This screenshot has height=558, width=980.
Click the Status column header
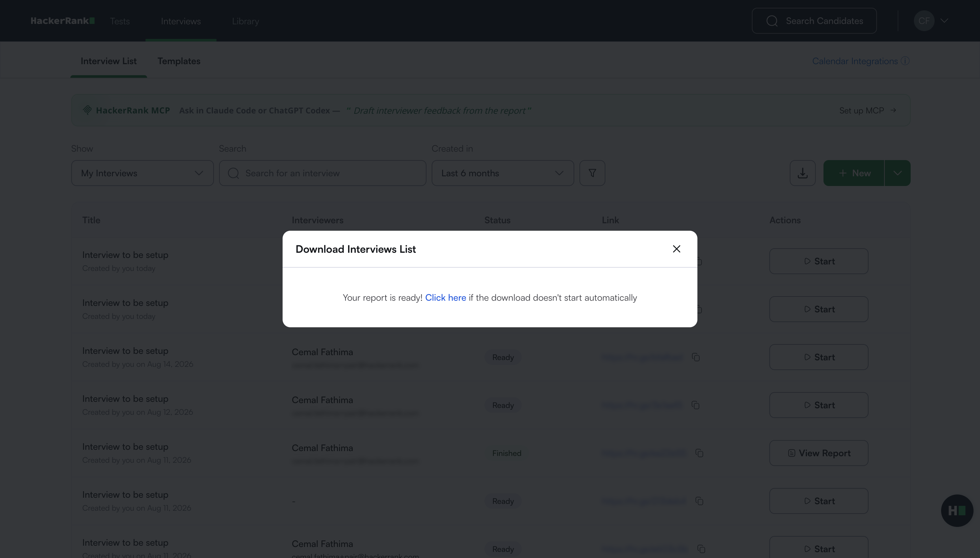[497, 220]
